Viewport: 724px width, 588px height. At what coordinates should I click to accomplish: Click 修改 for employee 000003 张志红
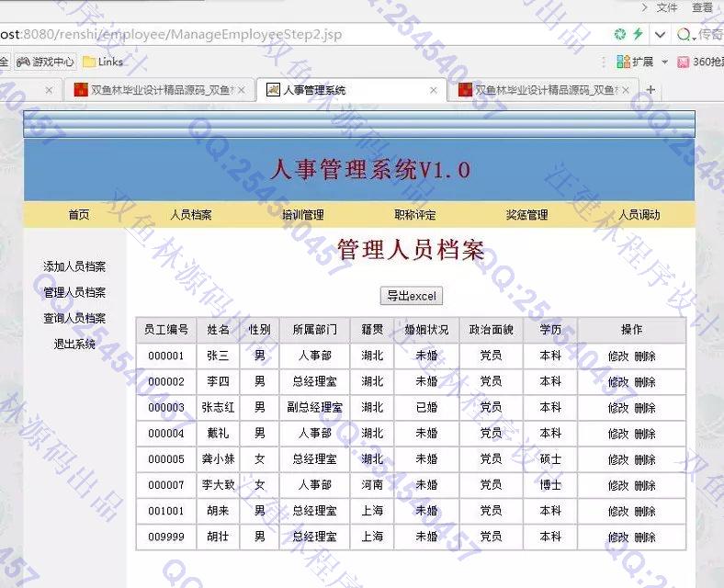tap(618, 408)
